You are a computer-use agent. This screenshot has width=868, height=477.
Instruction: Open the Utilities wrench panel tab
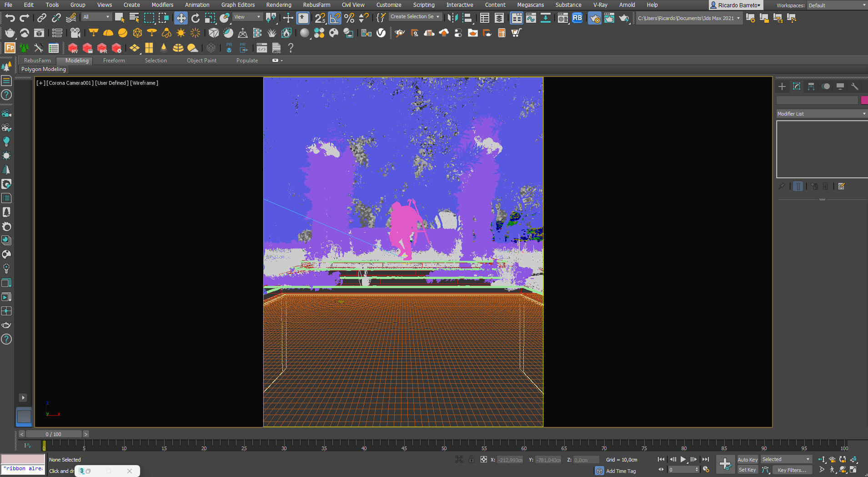click(855, 86)
